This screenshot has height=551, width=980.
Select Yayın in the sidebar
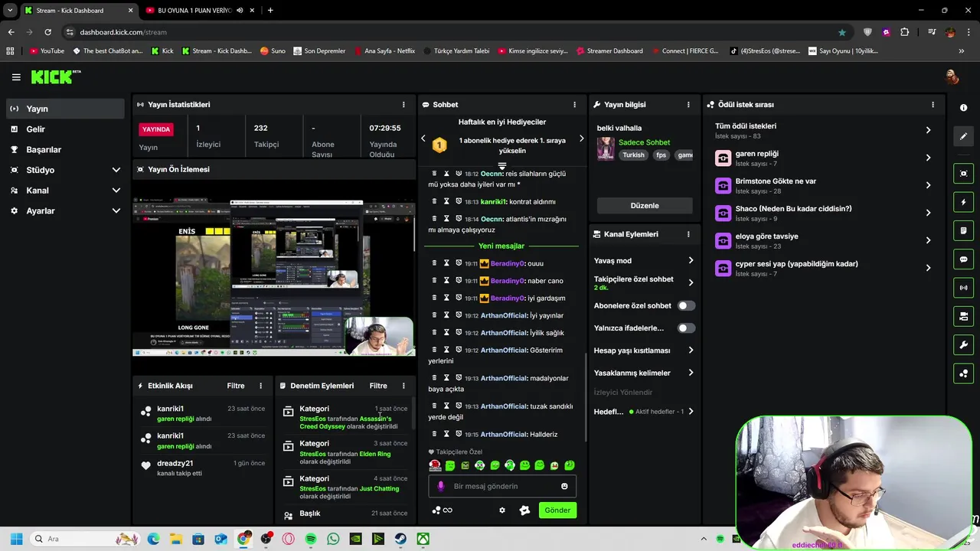pos(65,109)
